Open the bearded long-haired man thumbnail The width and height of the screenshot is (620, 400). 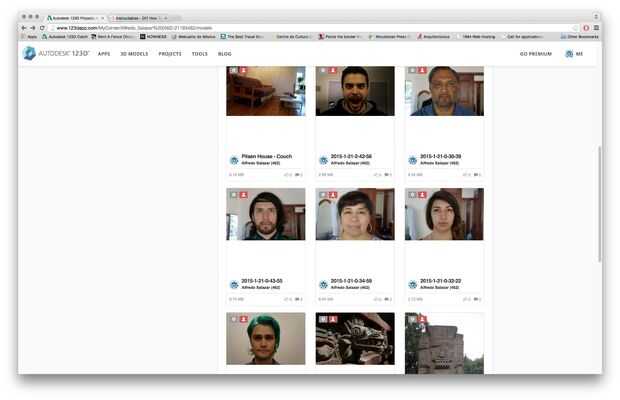(x=266, y=214)
